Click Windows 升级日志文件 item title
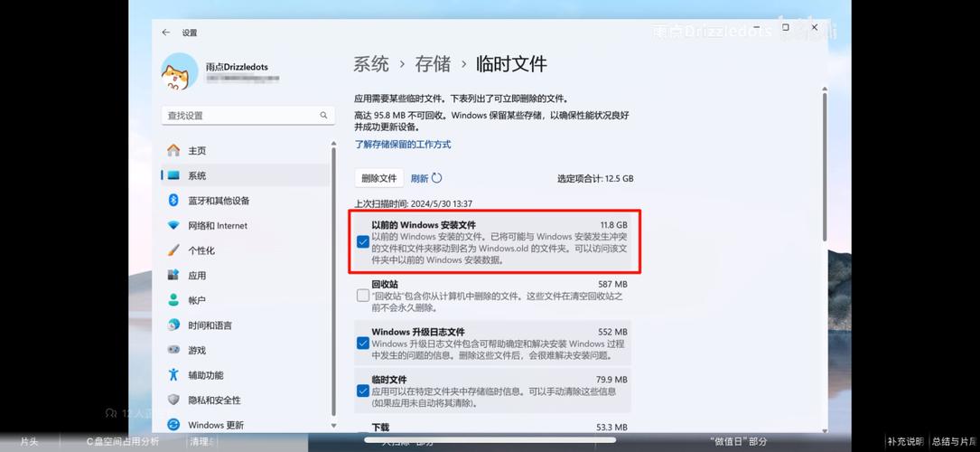Image resolution: width=980 pixels, height=452 pixels. [x=418, y=332]
